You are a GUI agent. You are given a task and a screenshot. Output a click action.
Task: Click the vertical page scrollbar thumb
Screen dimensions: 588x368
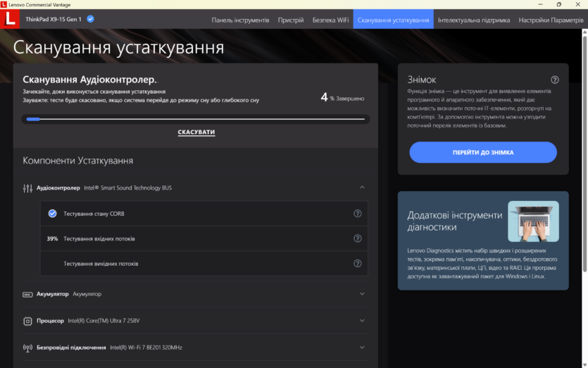(x=584, y=154)
